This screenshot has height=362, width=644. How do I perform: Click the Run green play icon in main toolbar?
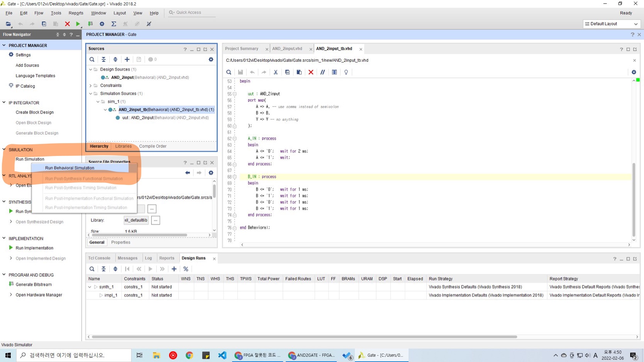tap(78, 24)
